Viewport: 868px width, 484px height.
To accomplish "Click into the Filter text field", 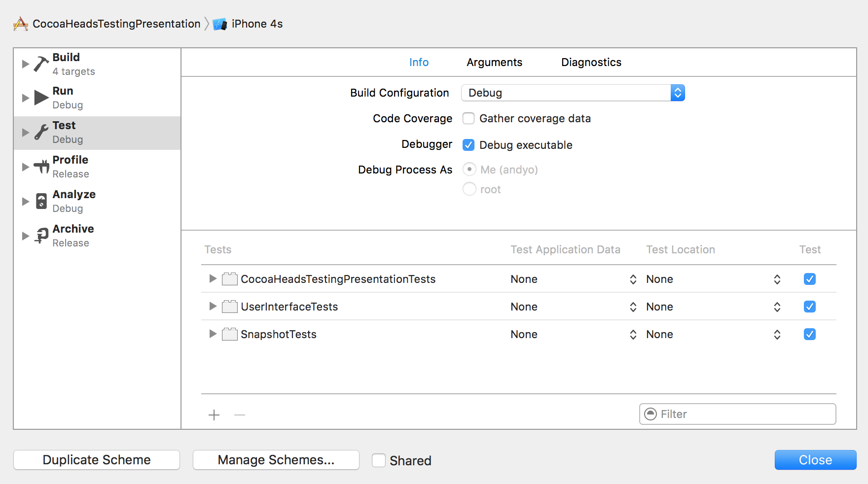I will pyautogui.click(x=738, y=414).
